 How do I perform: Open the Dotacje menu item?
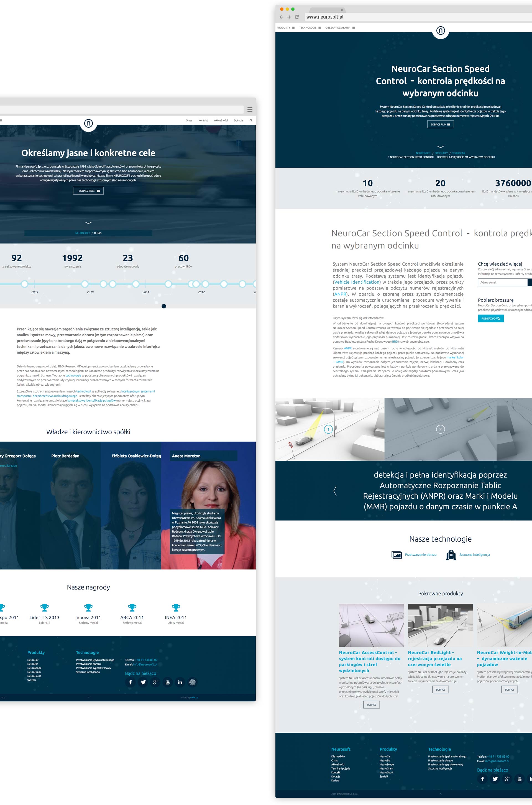(x=238, y=121)
